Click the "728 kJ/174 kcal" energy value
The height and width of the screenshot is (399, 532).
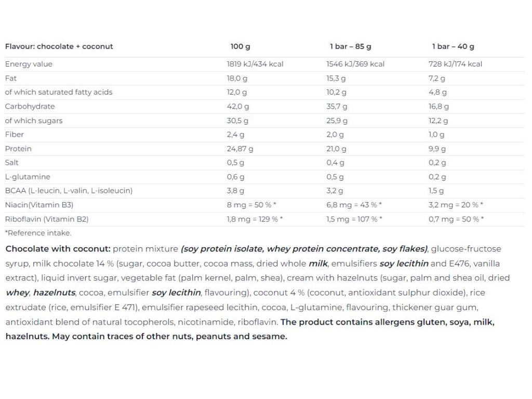[x=455, y=64]
